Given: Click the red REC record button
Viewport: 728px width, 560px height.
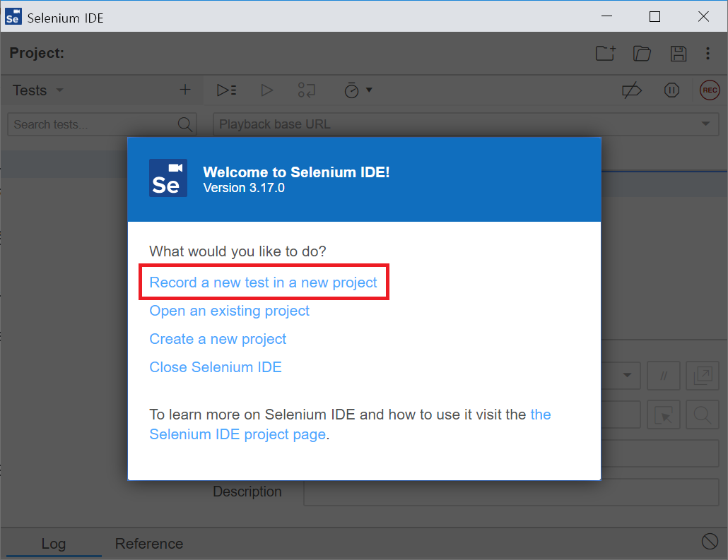Looking at the screenshot, I should 710,90.
